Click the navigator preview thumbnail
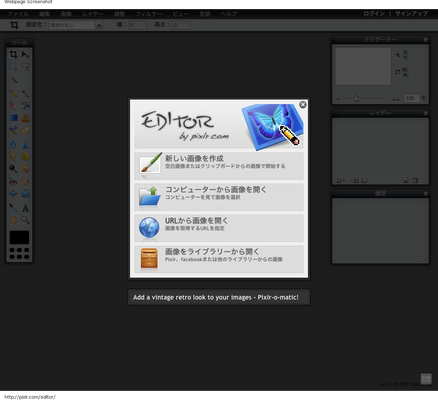This screenshot has height=400, width=438. point(363,66)
